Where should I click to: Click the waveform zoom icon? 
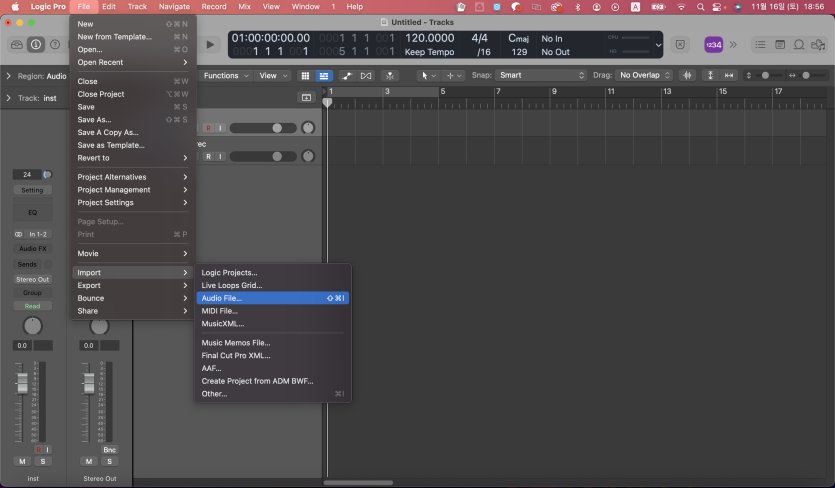pyautogui.click(x=687, y=76)
